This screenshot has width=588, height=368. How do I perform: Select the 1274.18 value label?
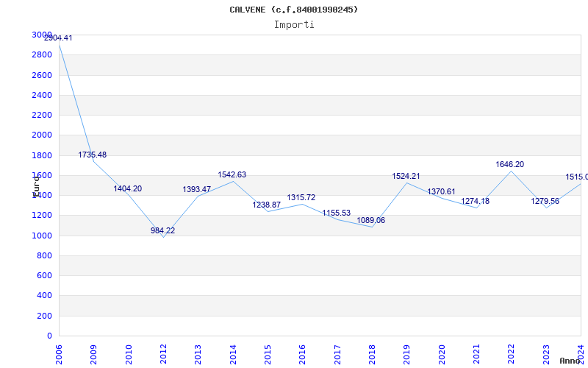coord(475,201)
